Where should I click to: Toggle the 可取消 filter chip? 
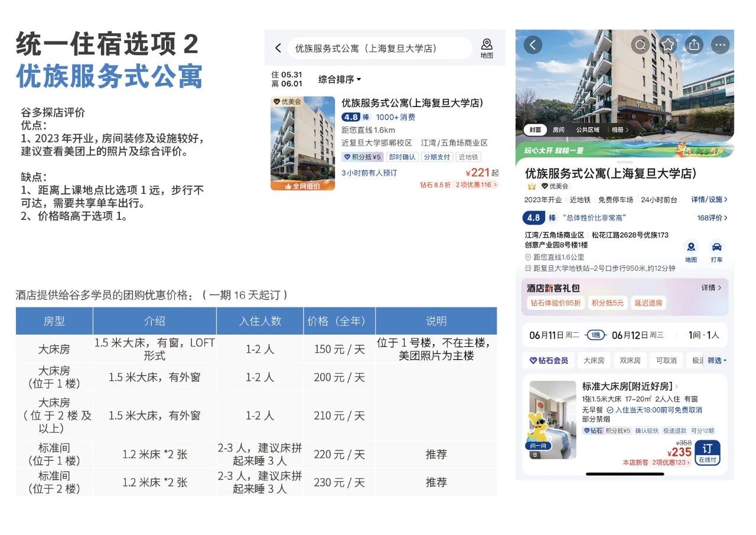pos(666,360)
